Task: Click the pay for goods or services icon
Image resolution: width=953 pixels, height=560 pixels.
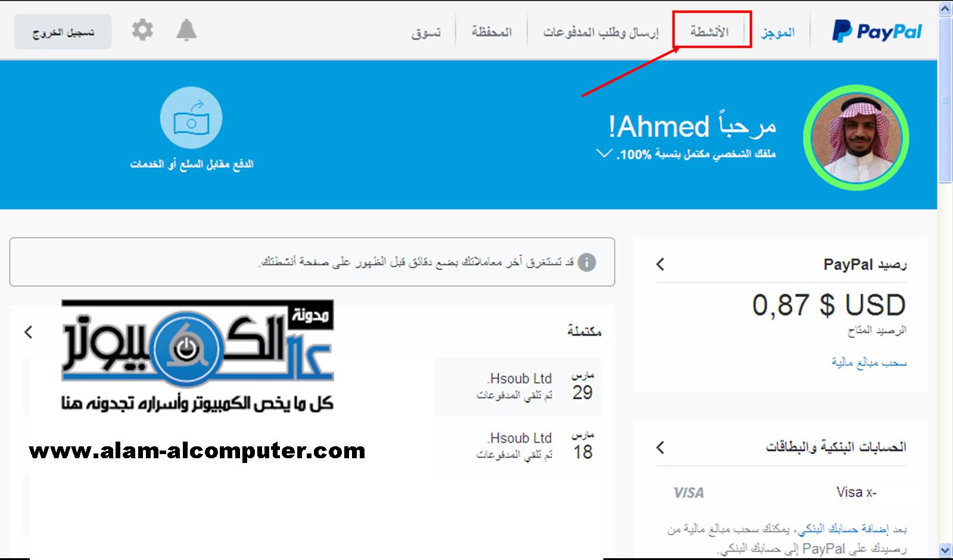Action: click(x=191, y=118)
